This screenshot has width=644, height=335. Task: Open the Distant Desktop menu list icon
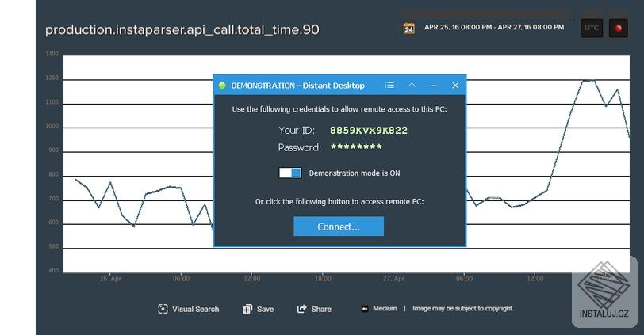389,86
